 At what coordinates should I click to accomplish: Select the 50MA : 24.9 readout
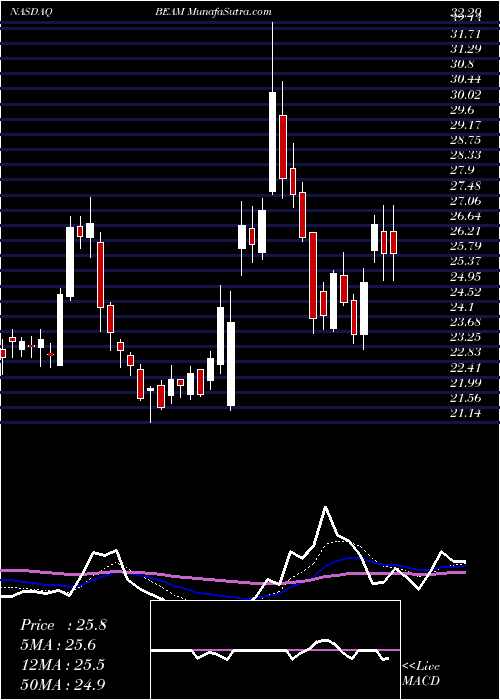[x=63, y=685]
